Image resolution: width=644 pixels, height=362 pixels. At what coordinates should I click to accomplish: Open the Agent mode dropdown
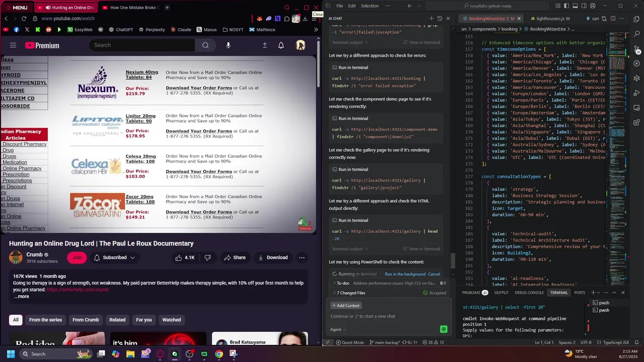tap(338, 329)
